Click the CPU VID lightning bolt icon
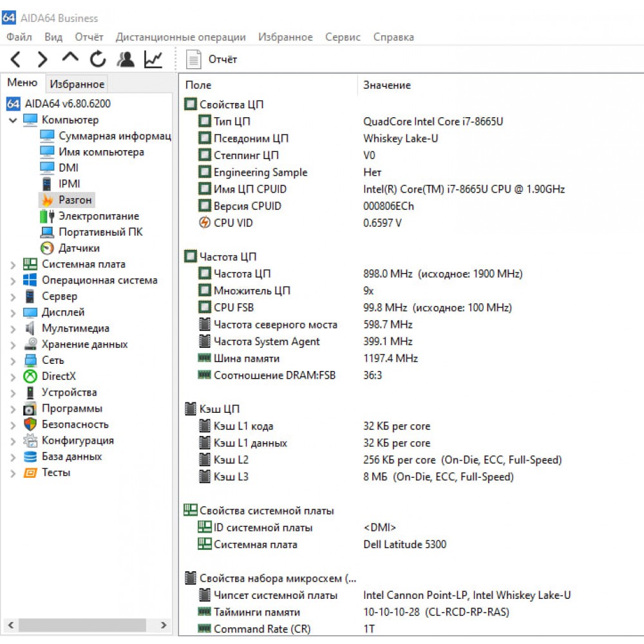This screenshot has width=644, height=644. pyautogui.click(x=205, y=223)
